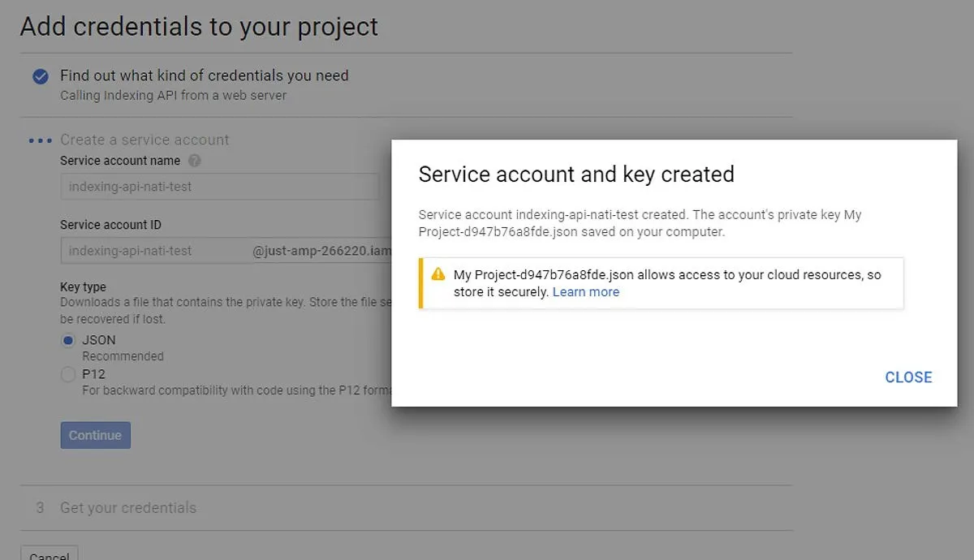Click the Continue button
Screen dimensions: 974x560
tap(95, 435)
